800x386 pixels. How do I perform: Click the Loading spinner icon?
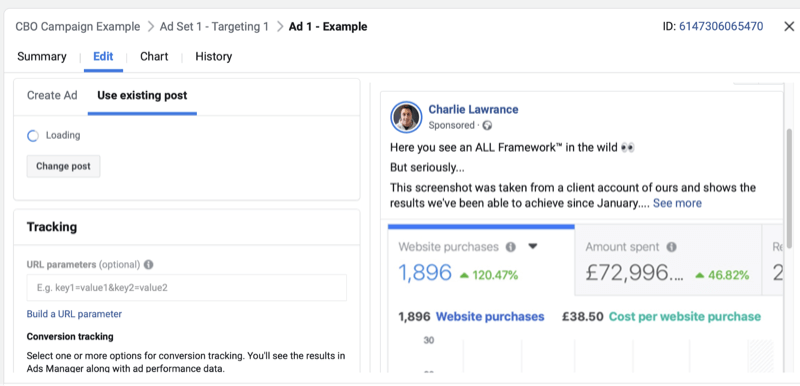click(33, 136)
